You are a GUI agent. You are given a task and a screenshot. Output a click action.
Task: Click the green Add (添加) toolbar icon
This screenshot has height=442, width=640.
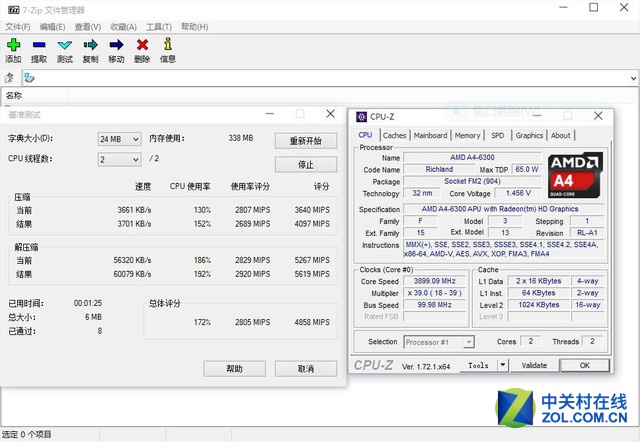(13, 45)
